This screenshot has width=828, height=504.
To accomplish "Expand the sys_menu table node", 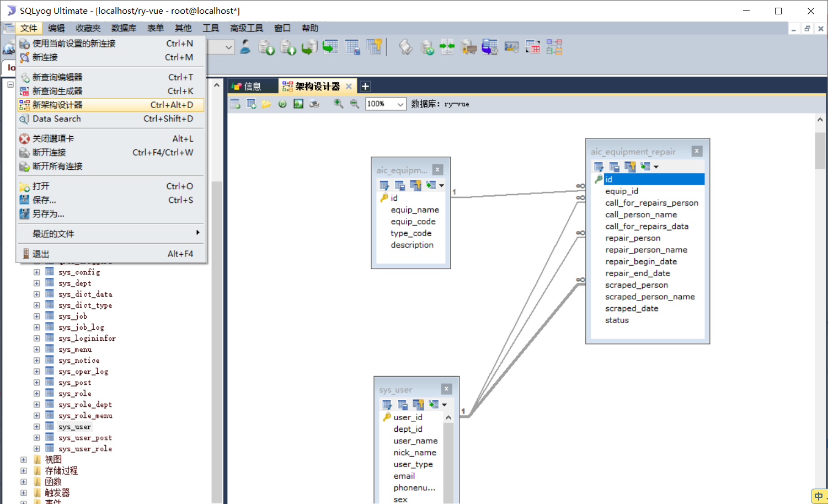I will tap(36, 350).
